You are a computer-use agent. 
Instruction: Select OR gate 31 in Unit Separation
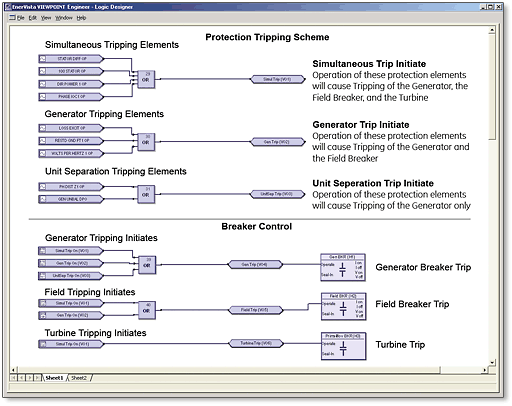click(x=146, y=194)
